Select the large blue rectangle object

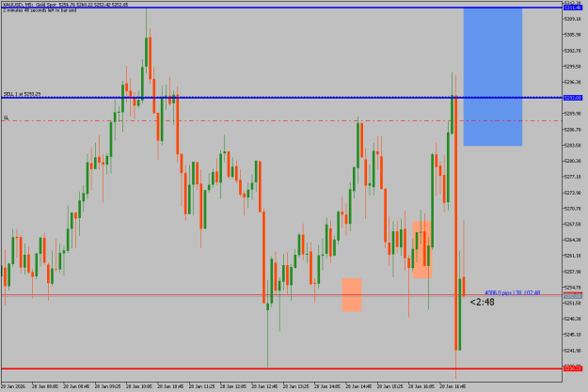click(493, 77)
